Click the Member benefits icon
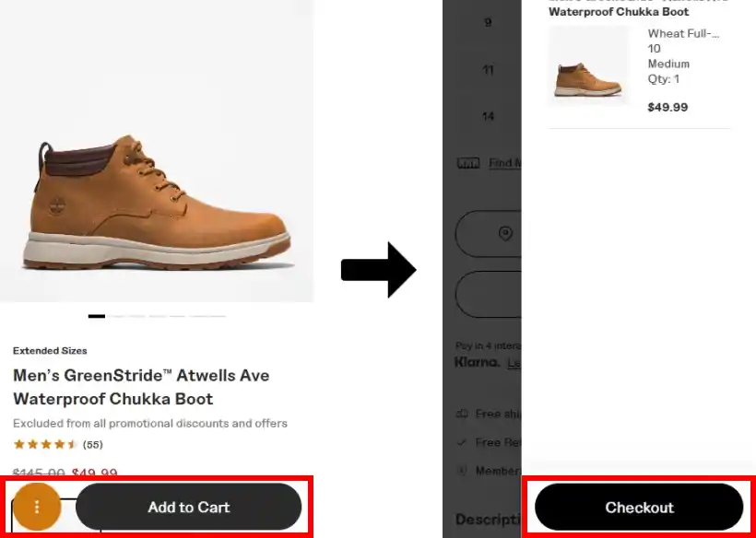This screenshot has height=538, width=756. pyautogui.click(x=463, y=471)
